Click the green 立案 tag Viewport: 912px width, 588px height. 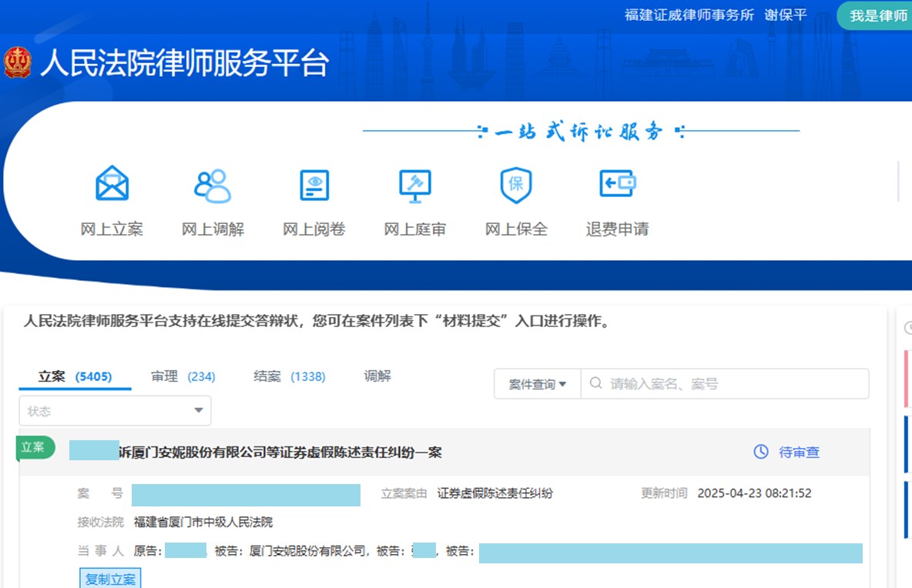(x=35, y=447)
